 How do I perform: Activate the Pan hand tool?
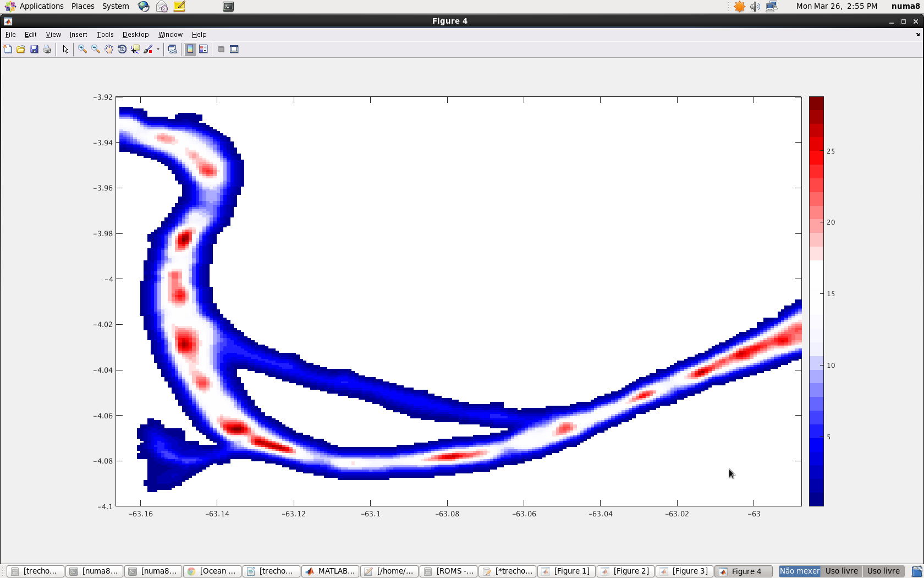pos(109,50)
